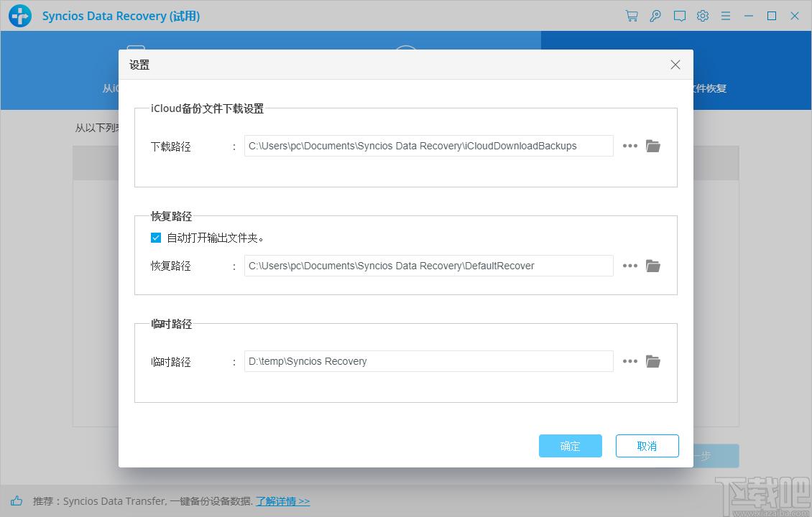Image resolution: width=812 pixels, height=517 pixels.
Task: Click the thumbs-up recommend icon
Action: [x=17, y=500]
